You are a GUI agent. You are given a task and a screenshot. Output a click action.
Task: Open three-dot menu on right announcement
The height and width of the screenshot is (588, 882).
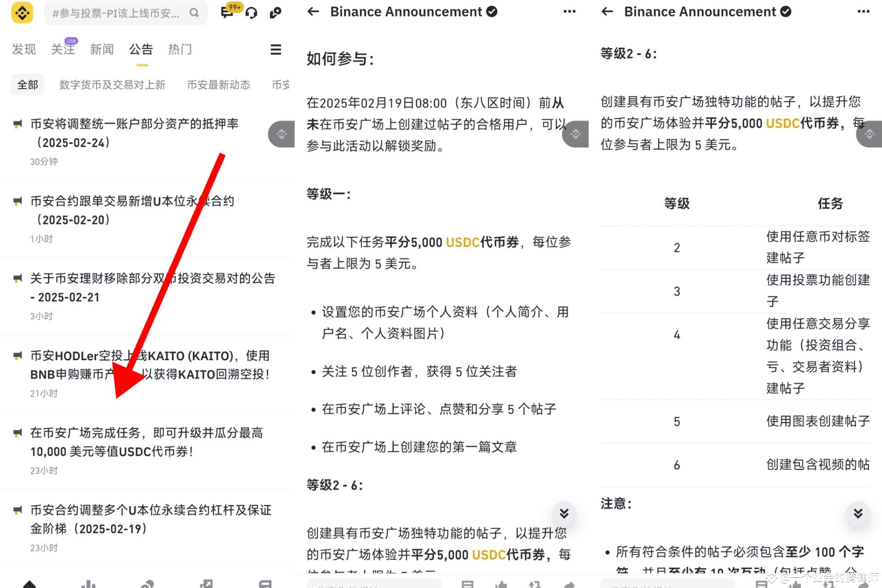[863, 12]
